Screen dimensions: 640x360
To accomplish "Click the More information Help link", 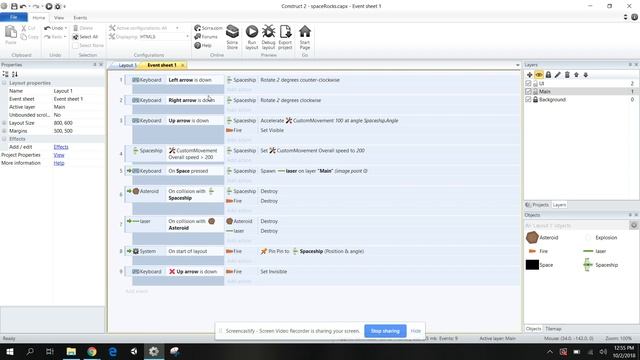I will (x=59, y=163).
